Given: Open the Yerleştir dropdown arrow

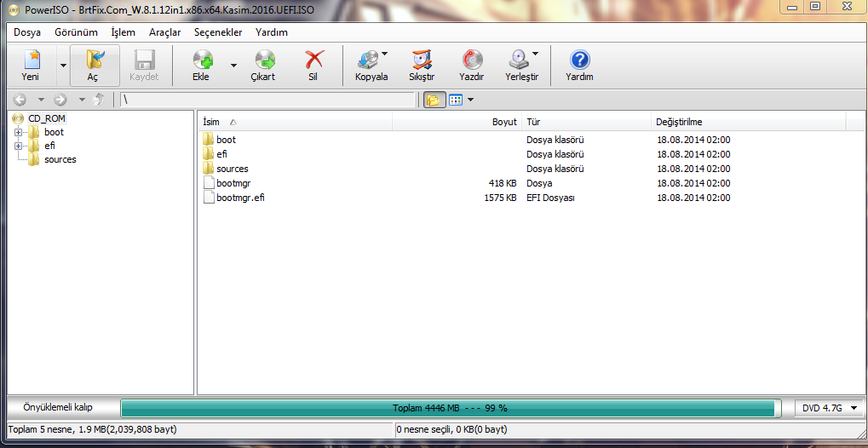Looking at the screenshot, I should pyautogui.click(x=535, y=54).
